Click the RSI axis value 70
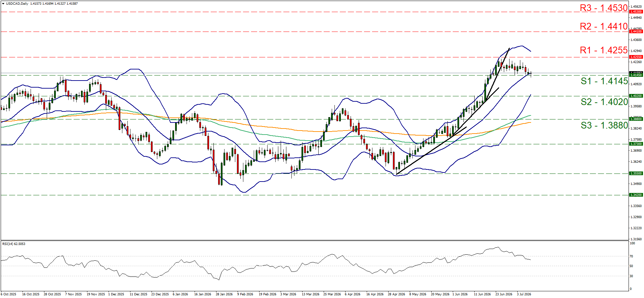The image size is (644, 298). click(632, 256)
